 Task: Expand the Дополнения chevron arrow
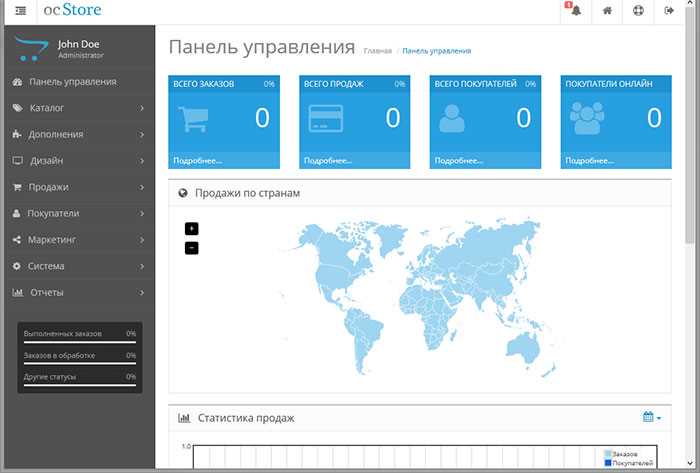click(x=142, y=134)
